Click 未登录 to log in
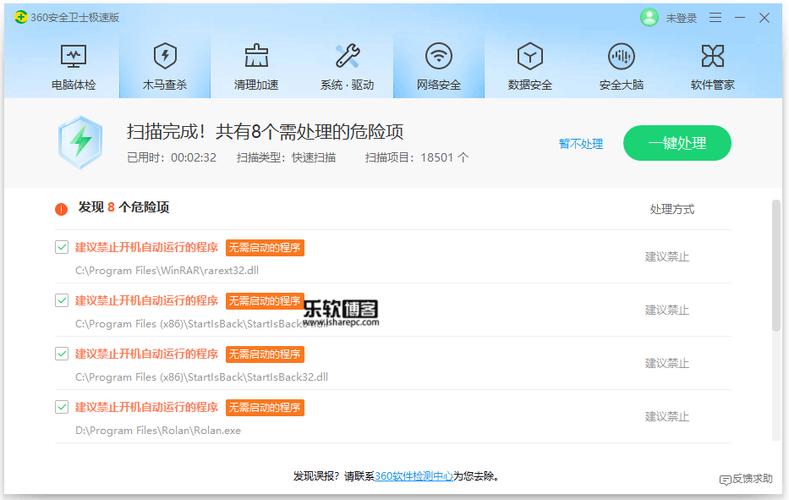The image size is (789, 500). pyautogui.click(x=681, y=18)
